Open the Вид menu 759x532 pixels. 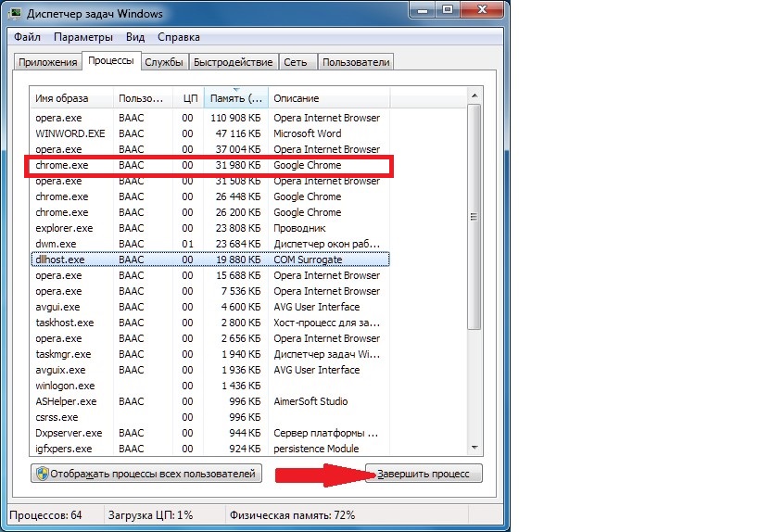click(135, 37)
